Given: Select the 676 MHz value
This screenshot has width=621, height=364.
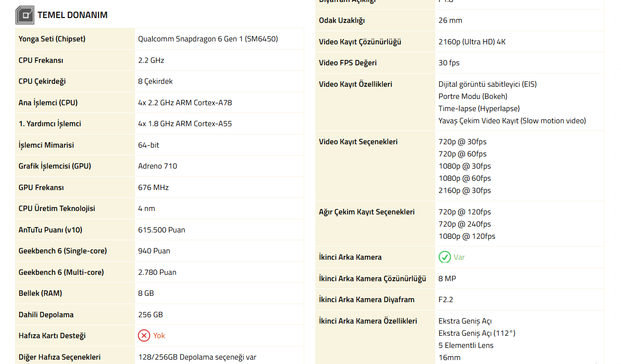Looking at the screenshot, I should [x=153, y=188].
